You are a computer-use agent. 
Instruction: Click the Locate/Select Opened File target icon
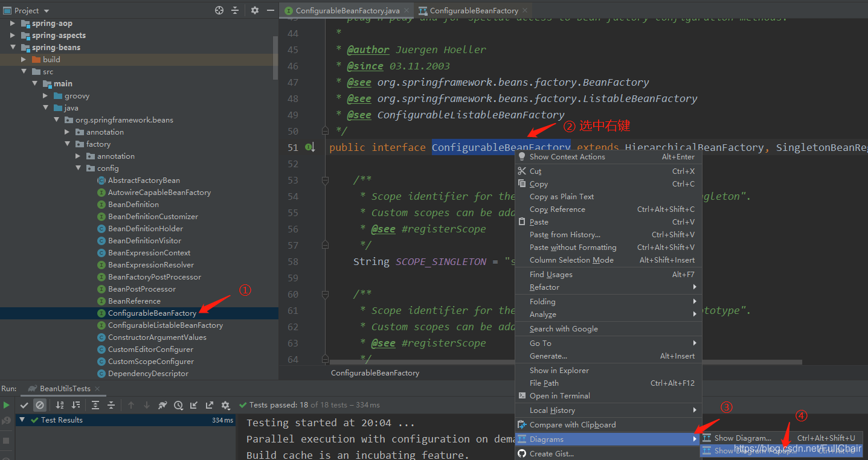pyautogui.click(x=219, y=10)
